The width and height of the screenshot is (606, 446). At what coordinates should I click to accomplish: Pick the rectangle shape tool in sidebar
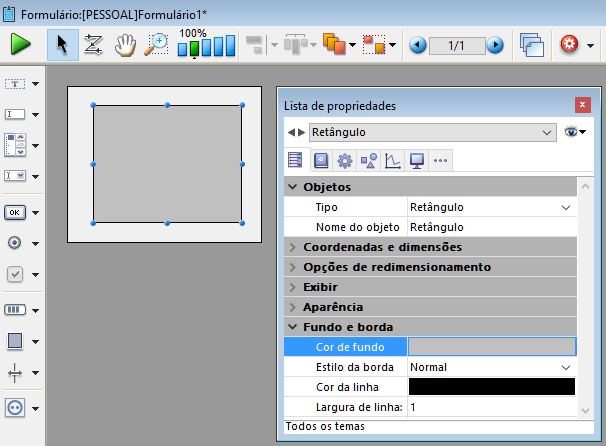[15, 341]
